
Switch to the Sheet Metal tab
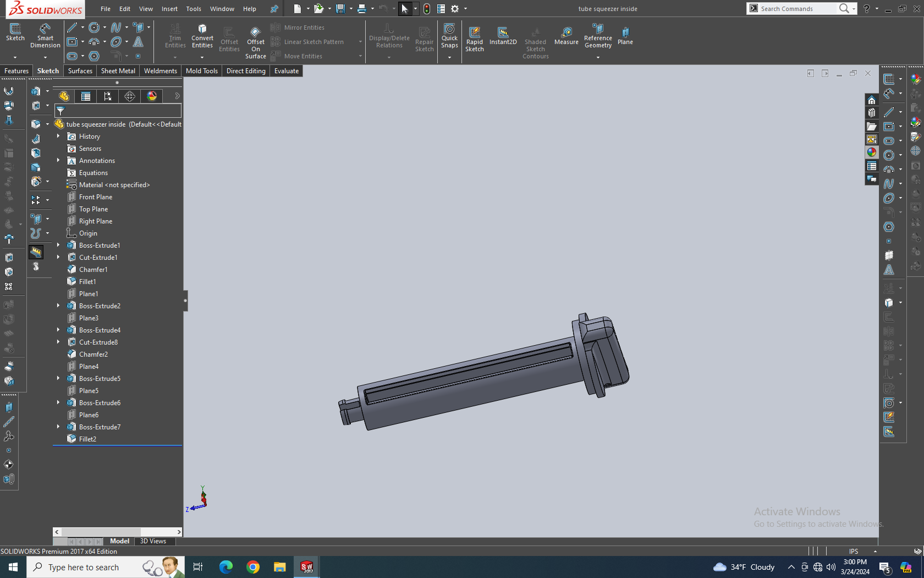(118, 71)
